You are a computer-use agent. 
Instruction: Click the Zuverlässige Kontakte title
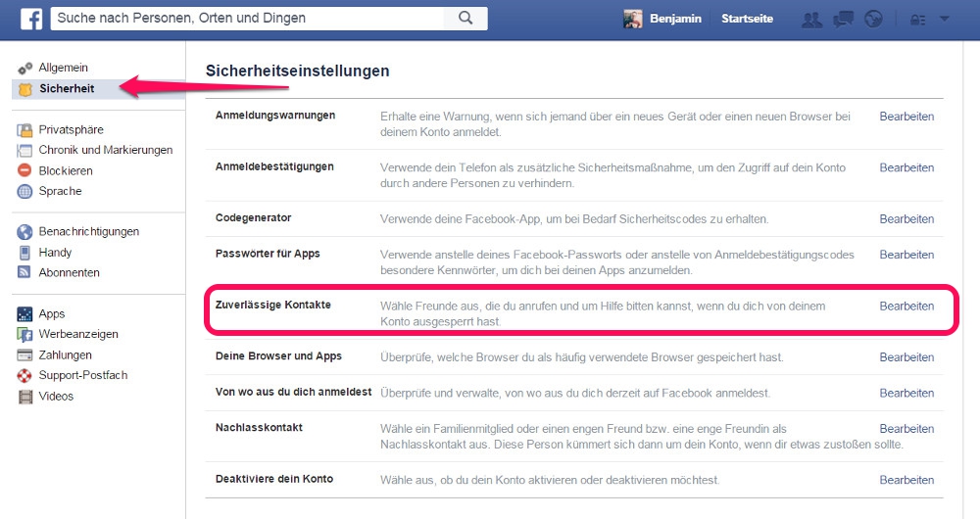point(273,305)
